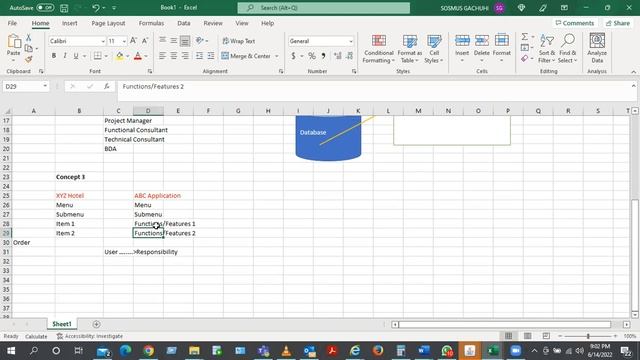This screenshot has height=360, width=640.
Task: Open Google Chrome from the taskbar
Action: pos(149,351)
